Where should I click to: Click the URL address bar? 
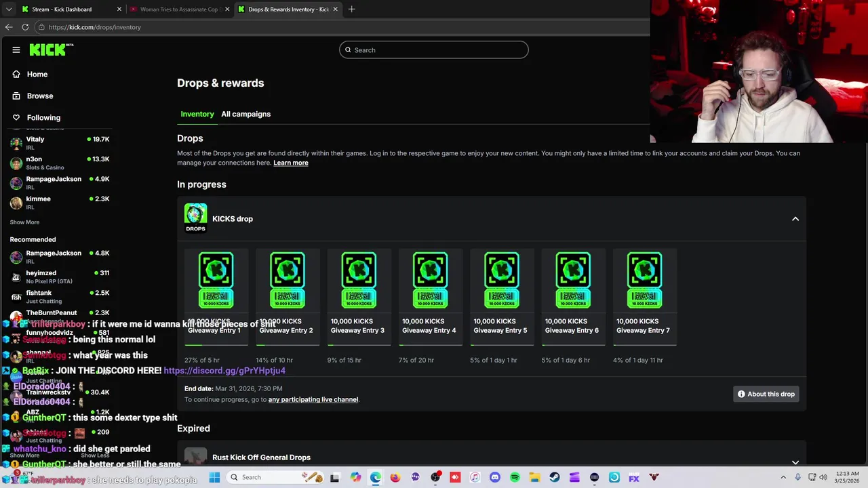point(342,27)
